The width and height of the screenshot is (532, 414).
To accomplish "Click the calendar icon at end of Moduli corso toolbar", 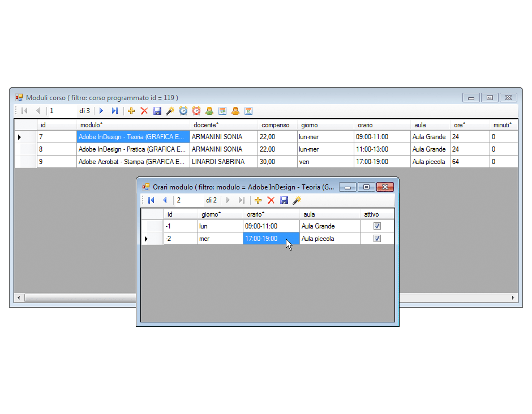I will [x=248, y=111].
